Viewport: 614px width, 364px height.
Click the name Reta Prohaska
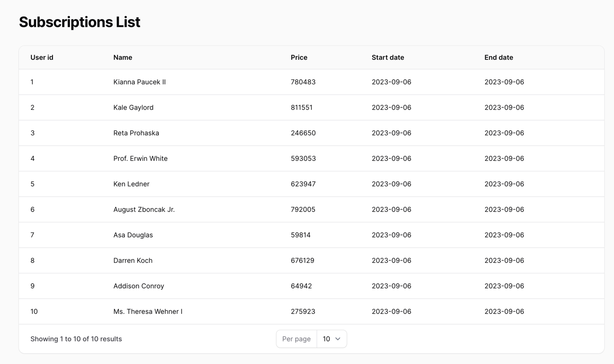coord(136,133)
